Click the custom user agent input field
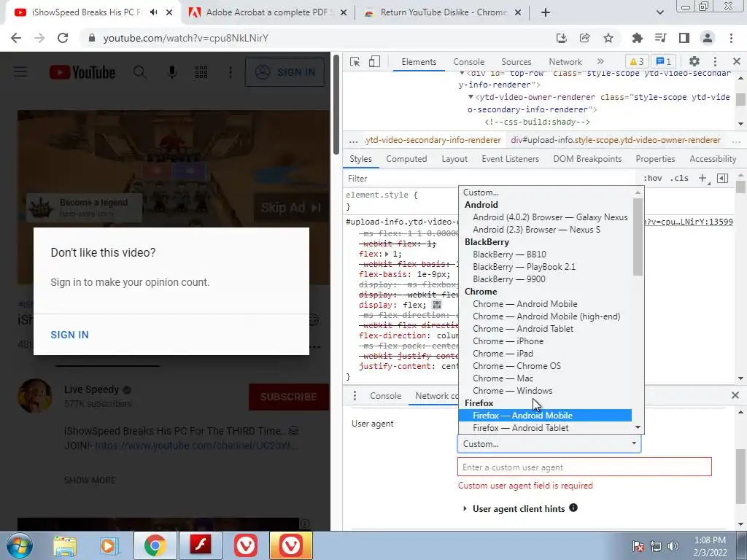The height and width of the screenshot is (560, 747). pos(584,467)
